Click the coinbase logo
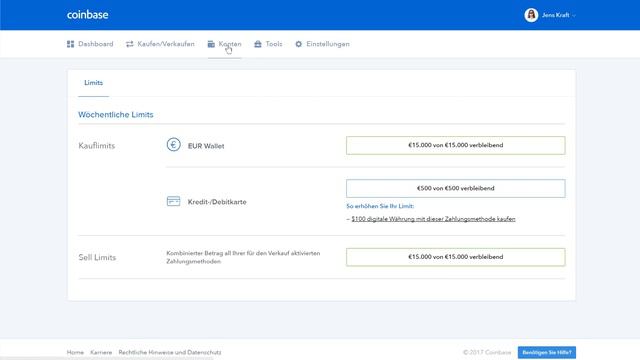Viewport: 640px width, 360px height. [x=87, y=15]
